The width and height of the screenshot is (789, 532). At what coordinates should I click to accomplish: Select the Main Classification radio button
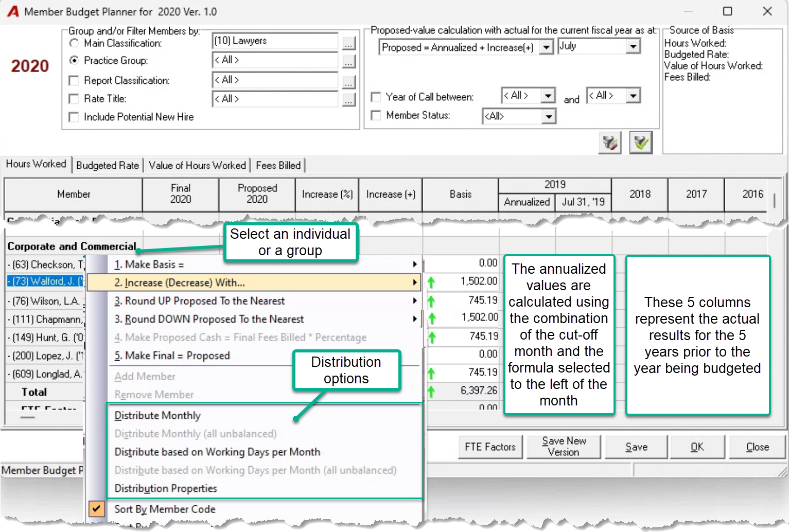(74, 43)
